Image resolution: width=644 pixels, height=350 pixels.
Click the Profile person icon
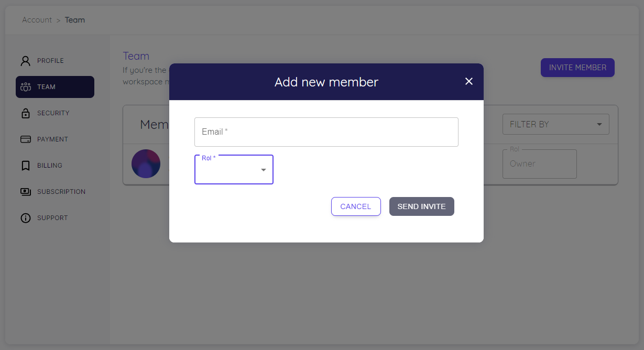pos(26,61)
